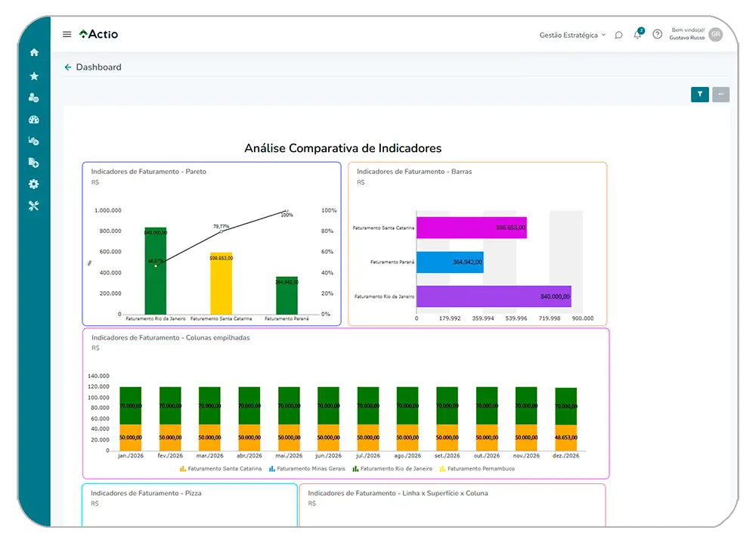
Task: Go back using the Dashboard arrow
Action: 68,67
